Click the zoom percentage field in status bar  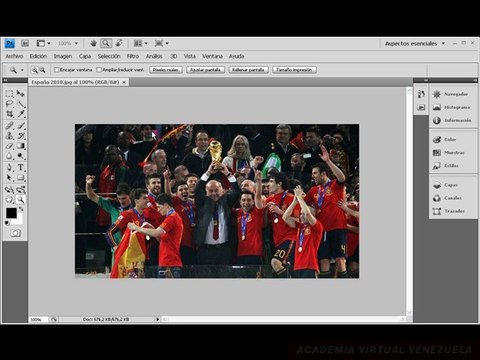click(38, 319)
